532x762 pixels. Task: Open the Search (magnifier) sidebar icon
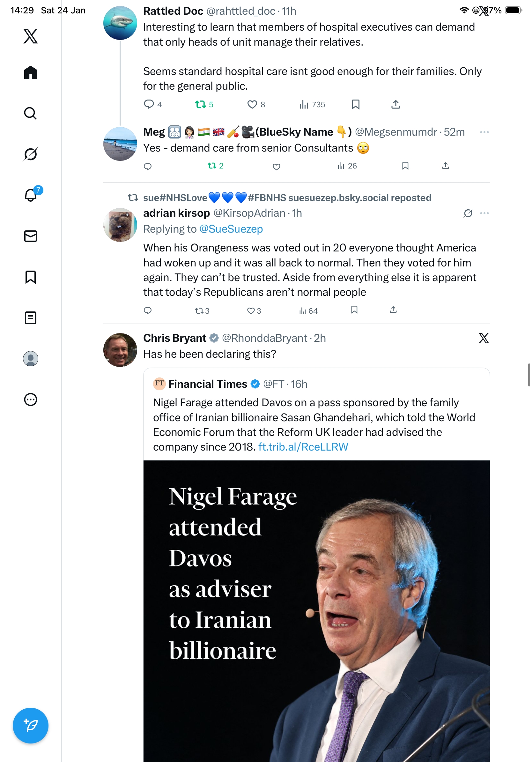(x=31, y=113)
